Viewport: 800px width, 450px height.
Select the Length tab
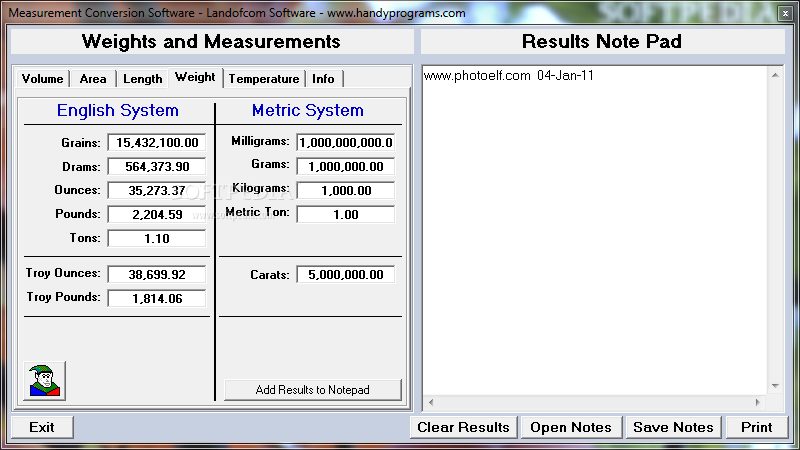(x=143, y=79)
